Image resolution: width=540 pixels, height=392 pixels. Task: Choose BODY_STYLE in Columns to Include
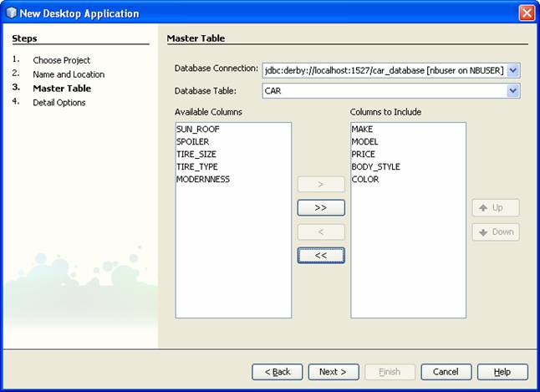(x=375, y=167)
